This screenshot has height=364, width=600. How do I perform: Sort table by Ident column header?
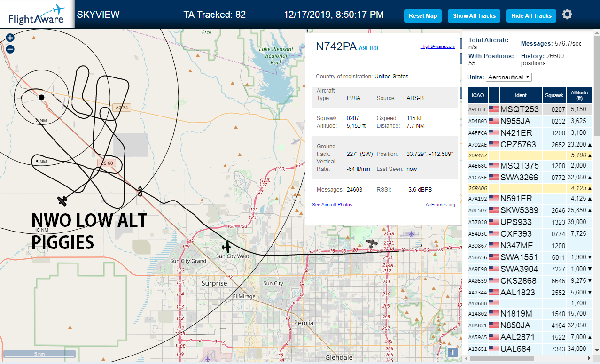(x=521, y=95)
